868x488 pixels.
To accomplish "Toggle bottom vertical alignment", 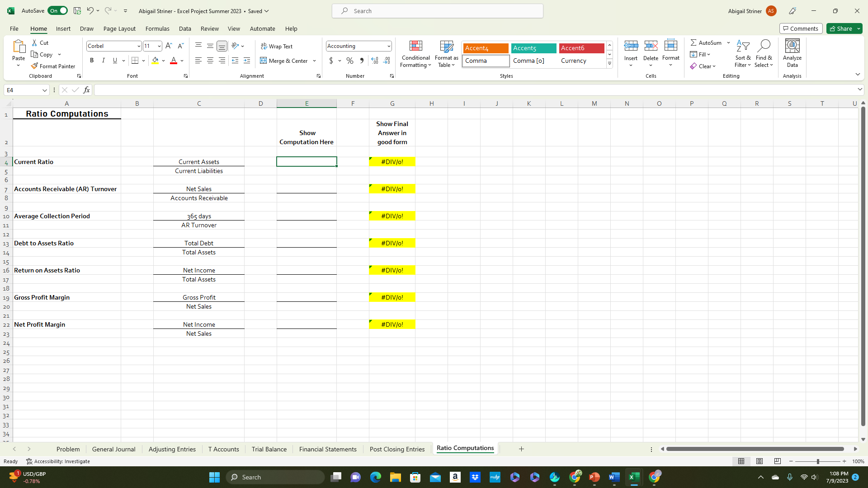I will tap(222, 46).
